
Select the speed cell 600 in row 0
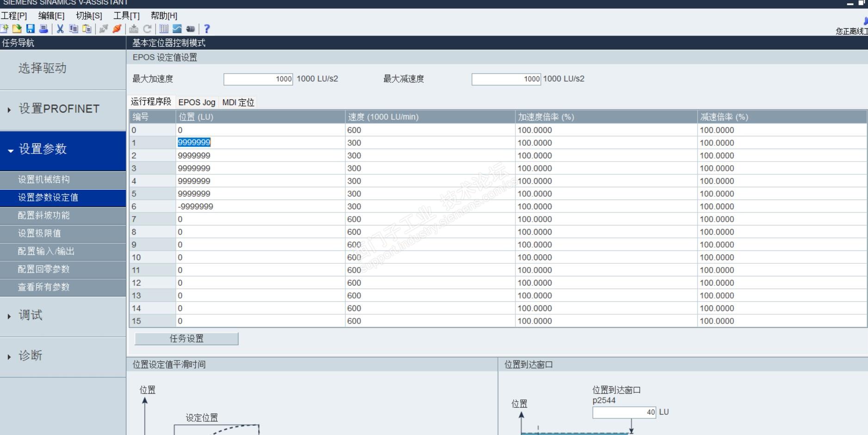(x=430, y=130)
